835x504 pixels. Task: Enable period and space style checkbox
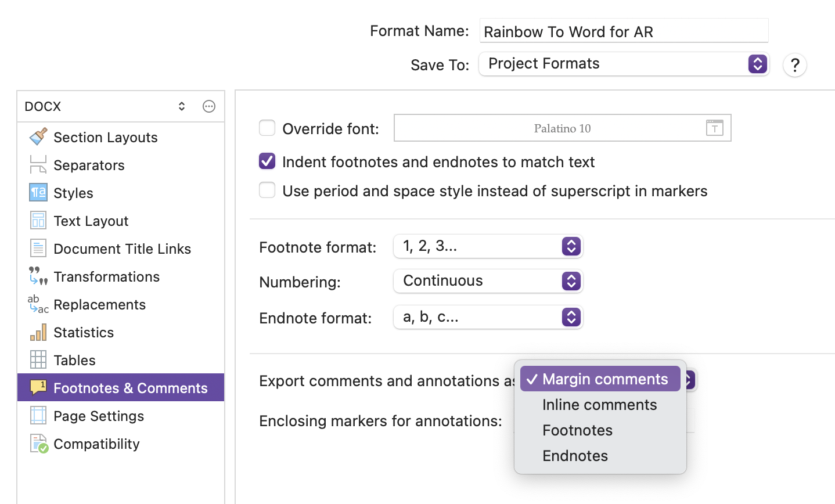coord(267,190)
